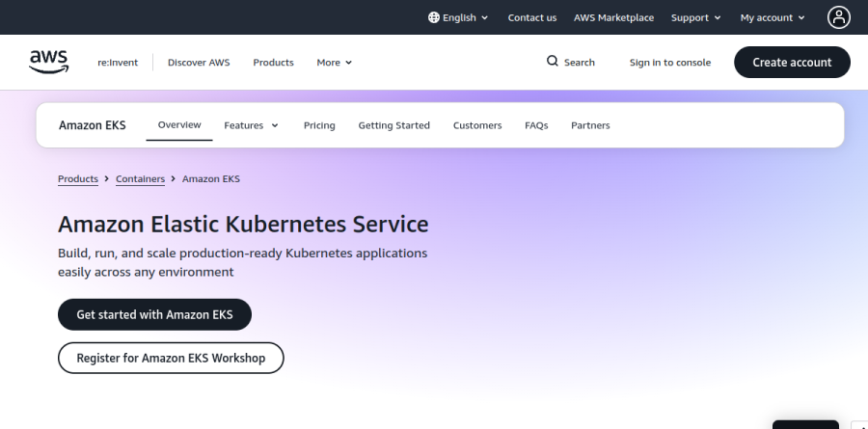The height and width of the screenshot is (429, 868).
Task: Open Discover AWS menu item
Action: click(199, 63)
